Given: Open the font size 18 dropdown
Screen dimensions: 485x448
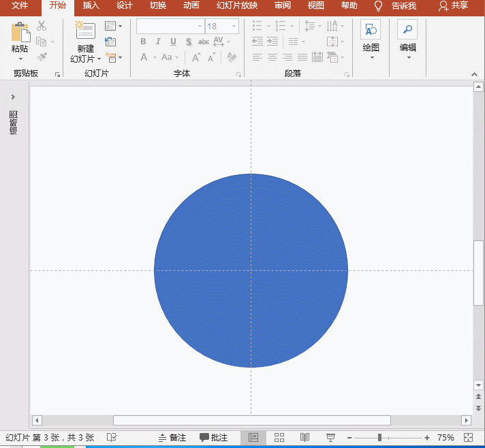Looking at the screenshot, I should point(234,27).
